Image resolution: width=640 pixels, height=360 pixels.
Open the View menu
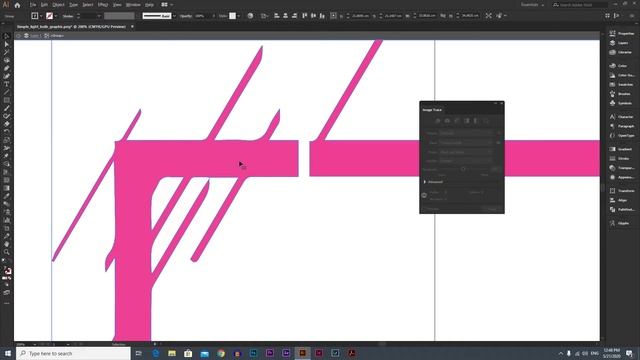pyautogui.click(x=117, y=5)
